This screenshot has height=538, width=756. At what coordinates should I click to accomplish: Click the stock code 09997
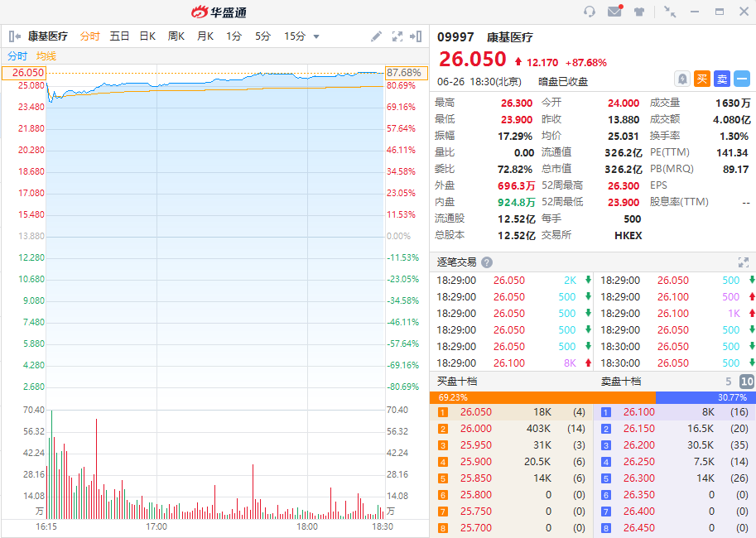click(x=455, y=37)
